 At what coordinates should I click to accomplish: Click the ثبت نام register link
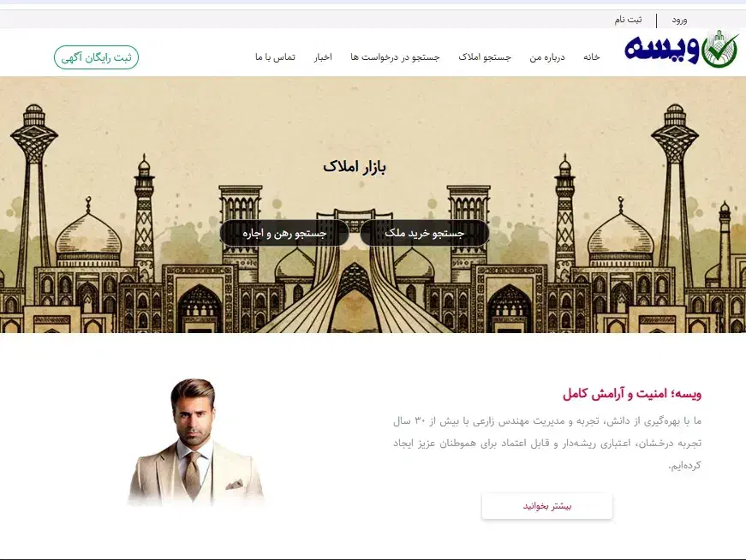pos(628,20)
